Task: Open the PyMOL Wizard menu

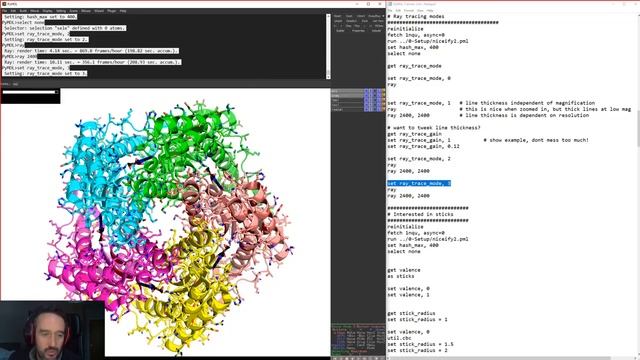Action: point(99,11)
